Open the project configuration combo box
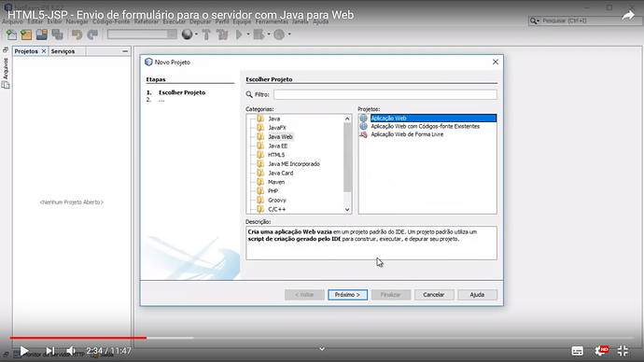 142,35
